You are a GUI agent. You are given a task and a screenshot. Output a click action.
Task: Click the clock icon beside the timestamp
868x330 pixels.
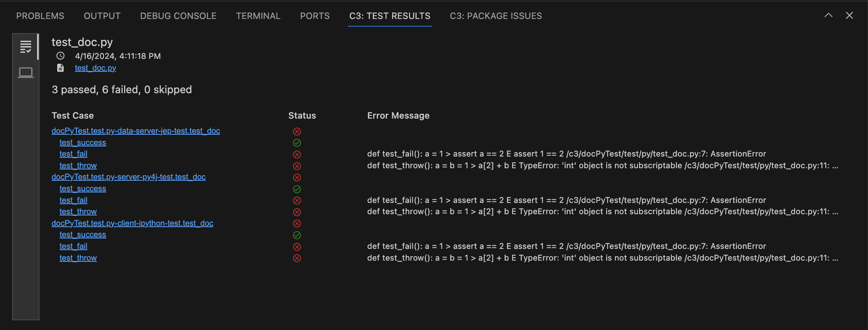click(x=60, y=56)
